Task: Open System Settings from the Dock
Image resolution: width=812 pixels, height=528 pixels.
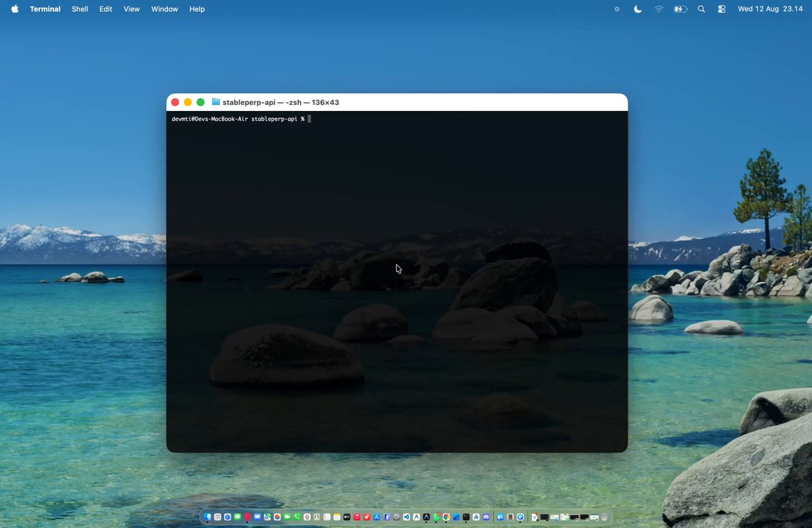Action: (397, 516)
